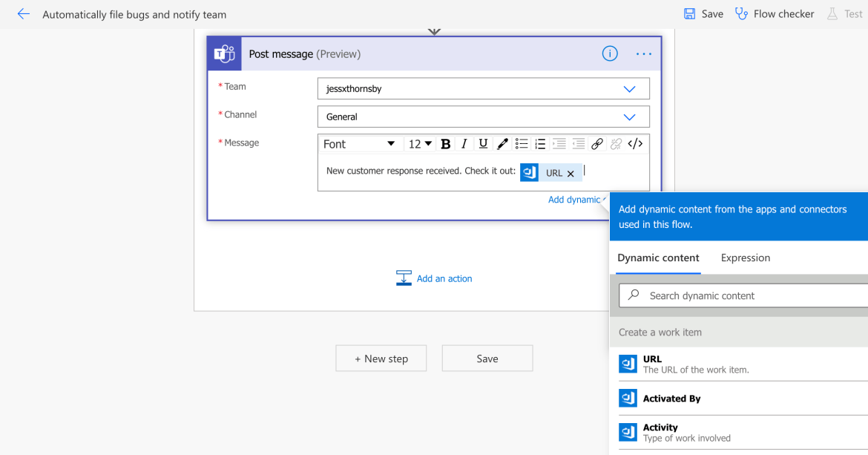
Task: Expand the Team dropdown
Action: [x=629, y=89]
